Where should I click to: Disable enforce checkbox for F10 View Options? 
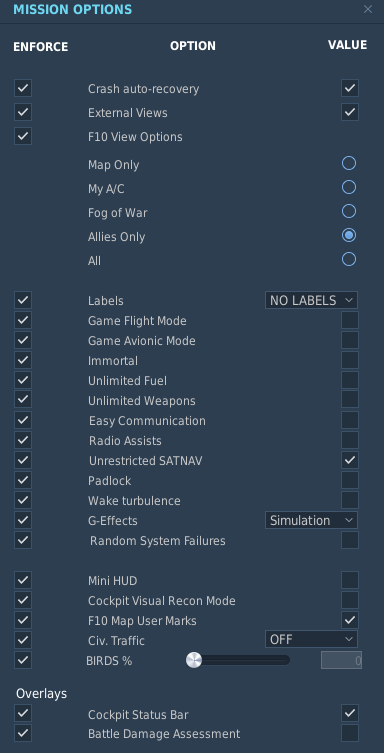23,136
